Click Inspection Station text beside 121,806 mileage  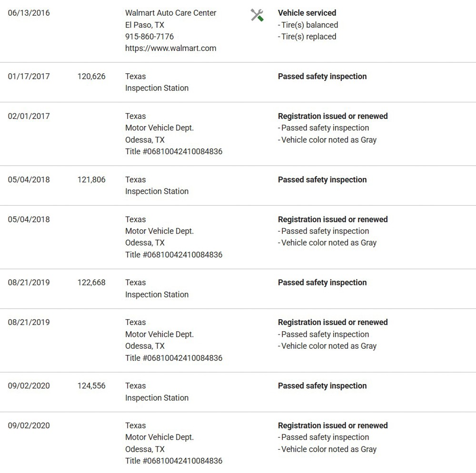(157, 191)
